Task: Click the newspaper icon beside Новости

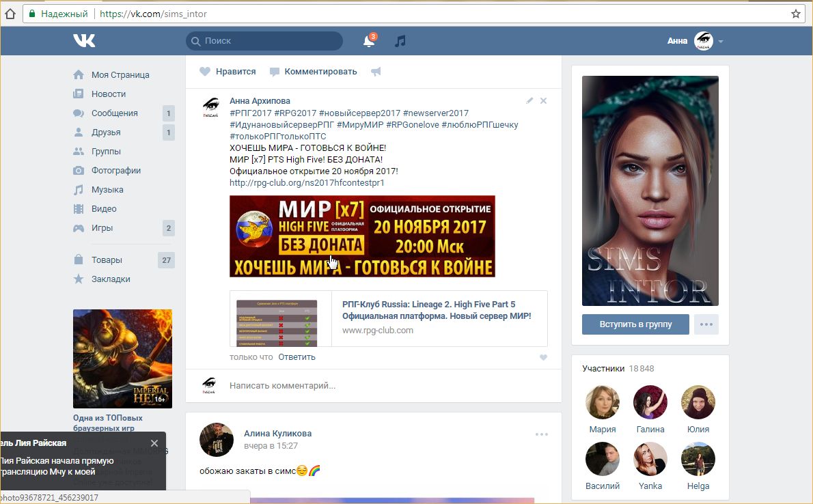Action: [x=79, y=94]
